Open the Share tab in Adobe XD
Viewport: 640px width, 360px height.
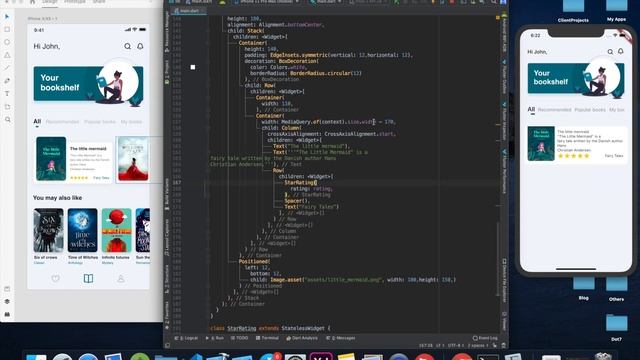(x=99, y=2)
